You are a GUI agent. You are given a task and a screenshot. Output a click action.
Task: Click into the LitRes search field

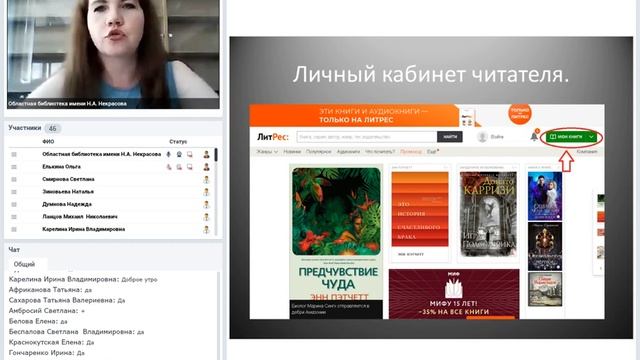367,137
